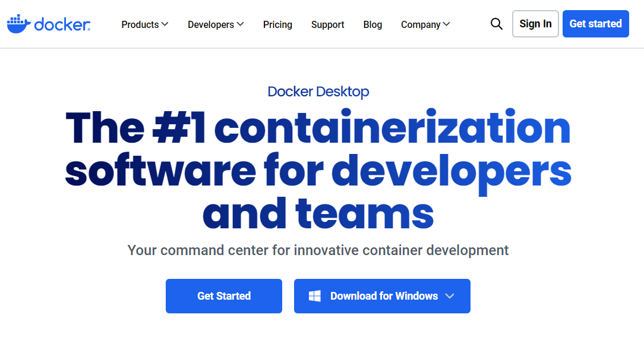Image resolution: width=644 pixels, height=352 pixels.
Task: Open the search magnifier icon
Action: pos(497,24)
